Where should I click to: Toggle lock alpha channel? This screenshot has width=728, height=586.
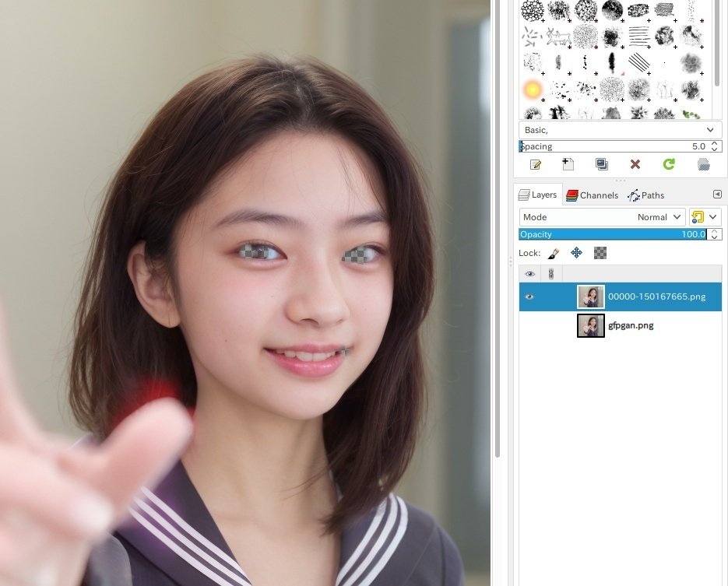[x=600, y=253]
